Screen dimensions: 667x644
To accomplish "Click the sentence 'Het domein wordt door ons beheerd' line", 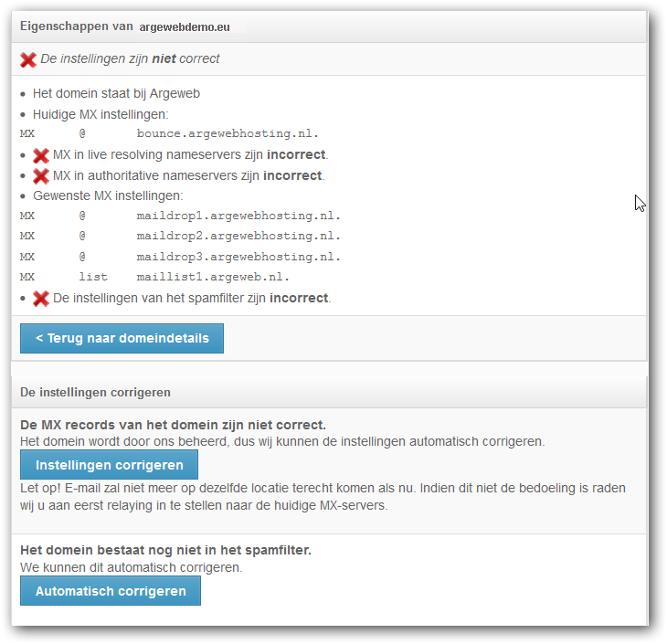I will point(282,441).
